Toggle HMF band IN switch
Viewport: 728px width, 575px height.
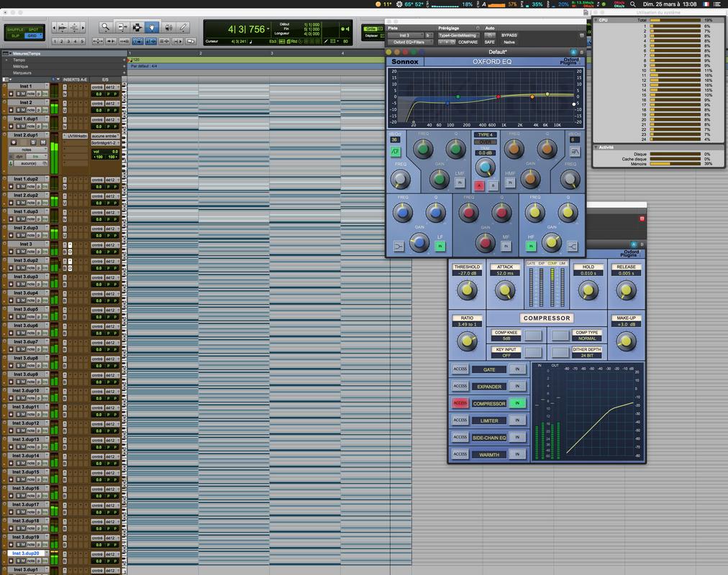click(x=510, y=183)
